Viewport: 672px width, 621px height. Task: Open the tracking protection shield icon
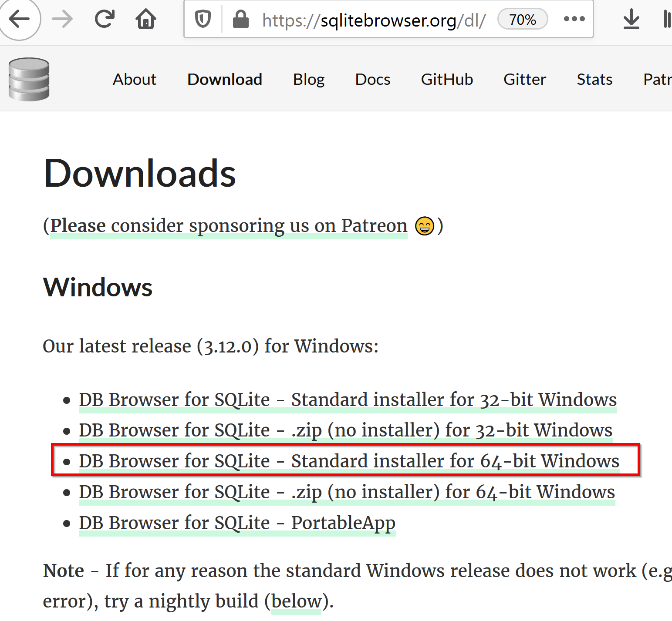tap(203, 19)
